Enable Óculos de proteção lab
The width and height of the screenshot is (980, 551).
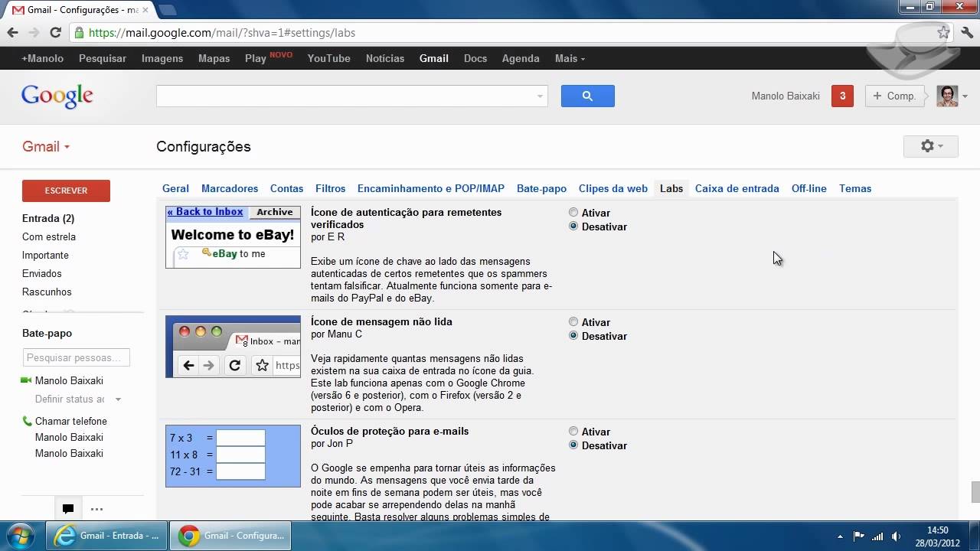pos(573,432)
